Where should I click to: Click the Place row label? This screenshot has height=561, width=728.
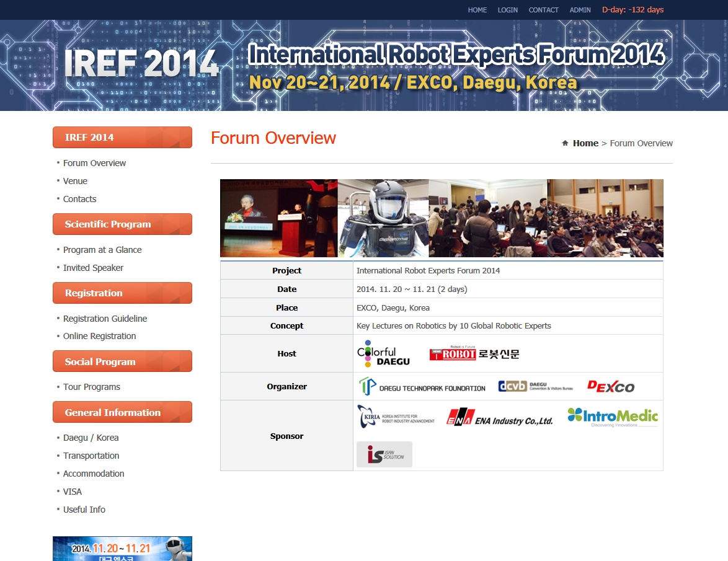click(287, 307)
